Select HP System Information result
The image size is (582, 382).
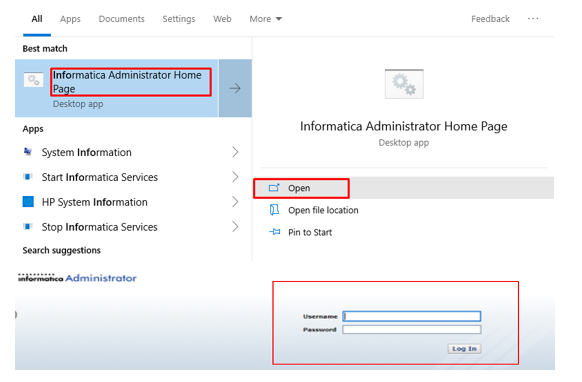click(x=94, y=202)
